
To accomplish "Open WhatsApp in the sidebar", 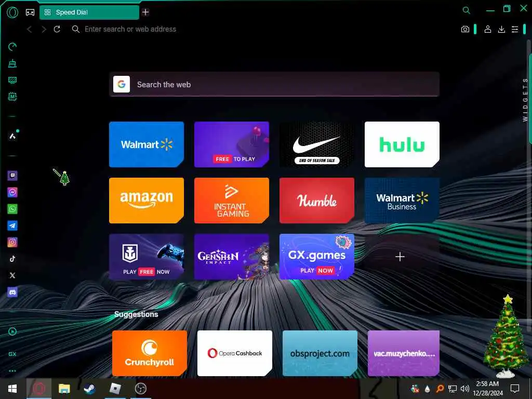I will [x=12, y=209].
